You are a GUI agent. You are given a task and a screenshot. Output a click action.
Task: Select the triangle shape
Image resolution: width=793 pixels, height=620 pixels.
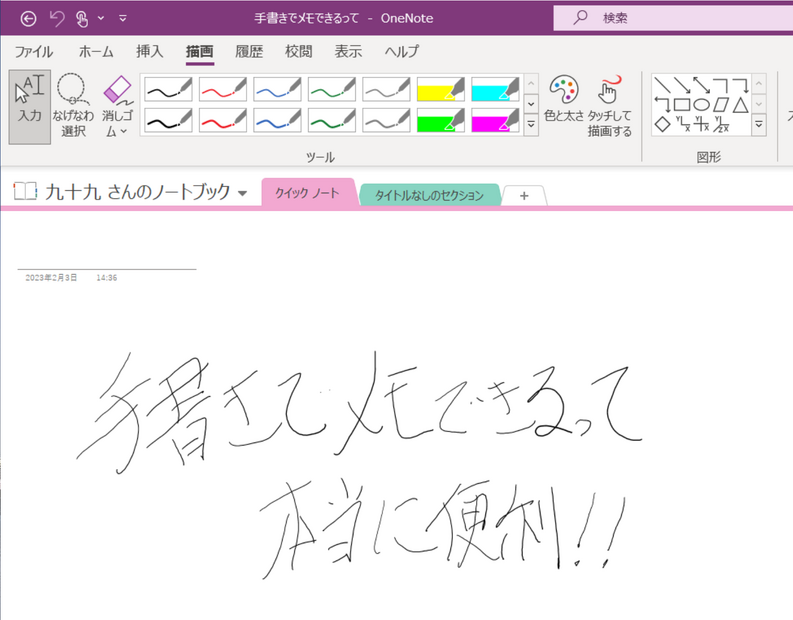point(741,105)
